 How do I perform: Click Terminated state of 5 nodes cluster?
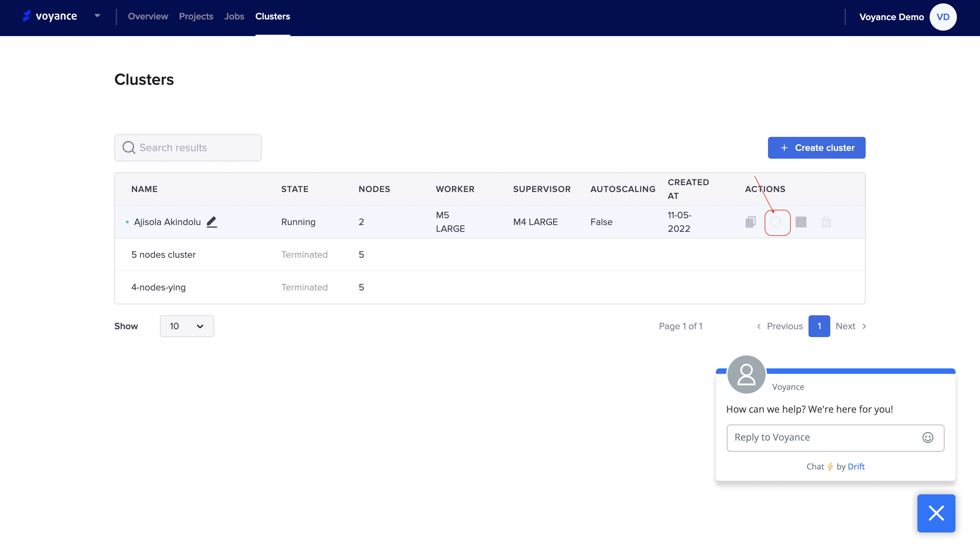coord(304,254)
